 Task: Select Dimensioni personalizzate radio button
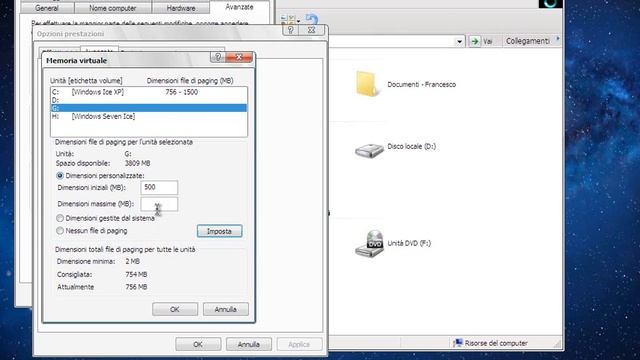pyautogui.click(x=60, y=176)
